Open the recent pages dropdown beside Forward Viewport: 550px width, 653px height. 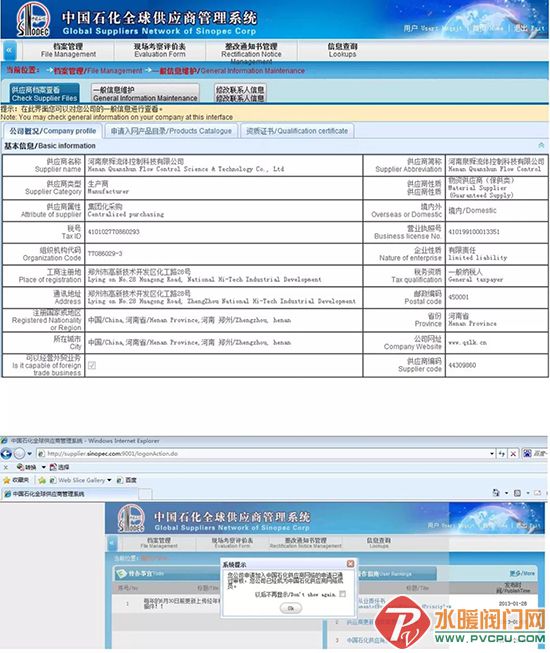pyautogui.click(x=30, y=454)
